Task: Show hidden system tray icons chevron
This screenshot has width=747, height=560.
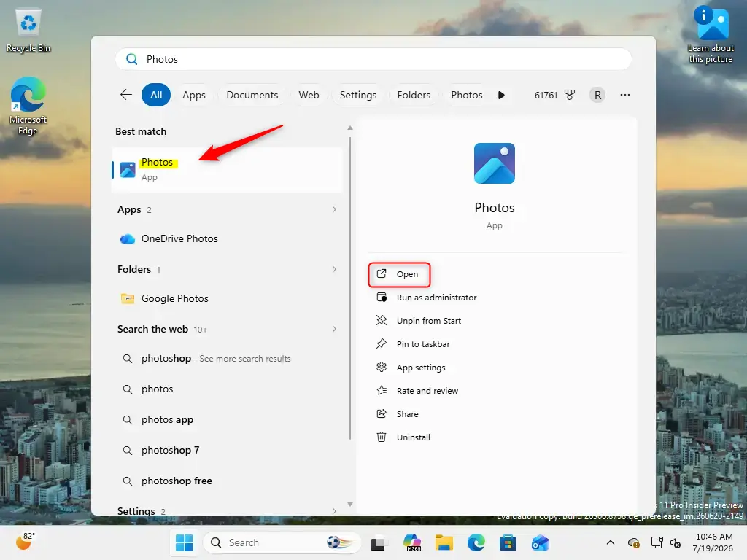Action: [611, 542]
